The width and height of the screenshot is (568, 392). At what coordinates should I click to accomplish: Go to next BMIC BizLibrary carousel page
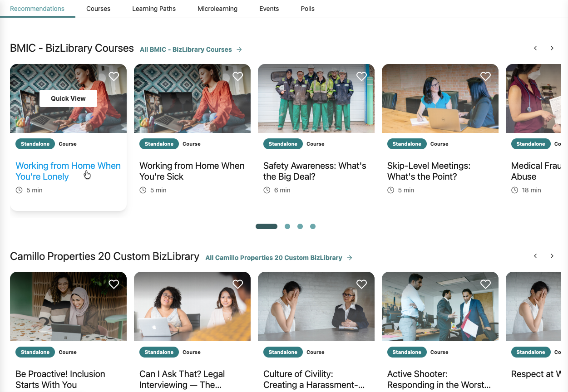pos(552,48)
